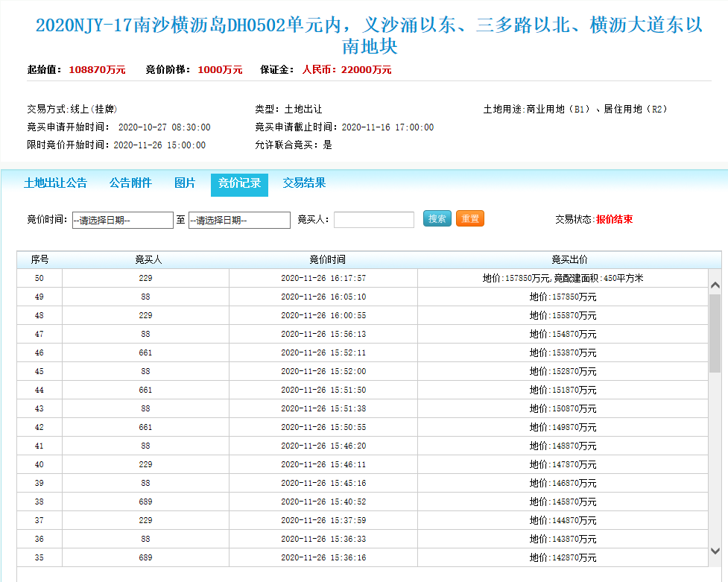
Task: Switch to the 公告附件 tab
Action: pos(130,183)
